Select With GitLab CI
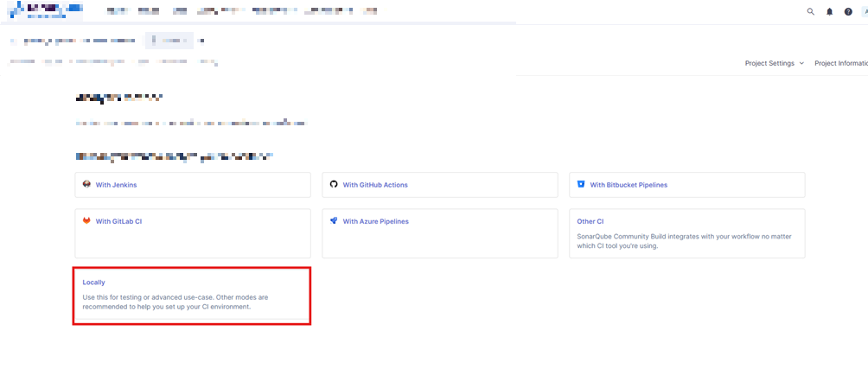 tap(119, 221)
